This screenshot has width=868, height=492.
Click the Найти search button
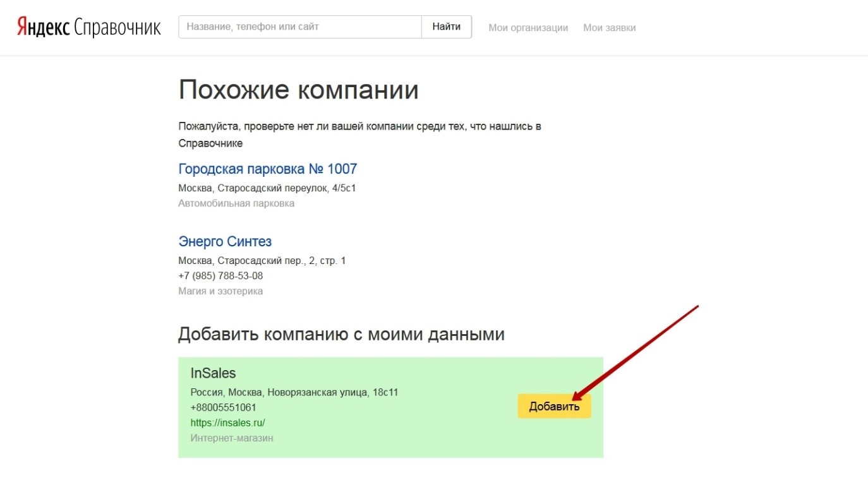click(447, 27)
